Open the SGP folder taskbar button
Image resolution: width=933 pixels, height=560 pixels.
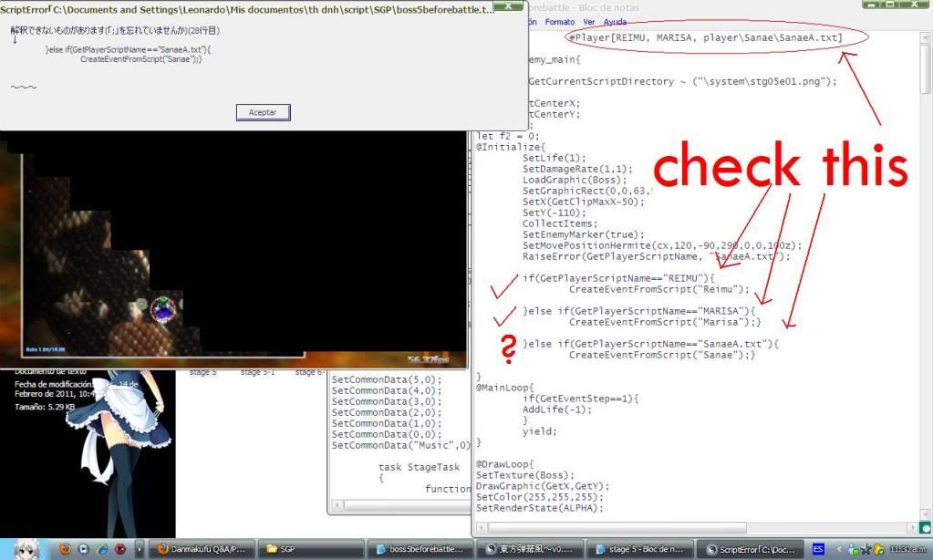point(310,549)
